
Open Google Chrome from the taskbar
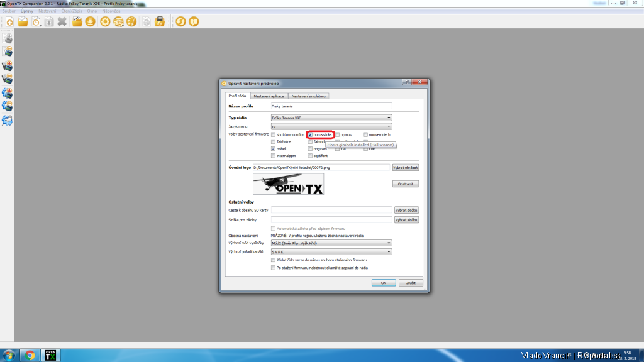click(x=30, y=356)
